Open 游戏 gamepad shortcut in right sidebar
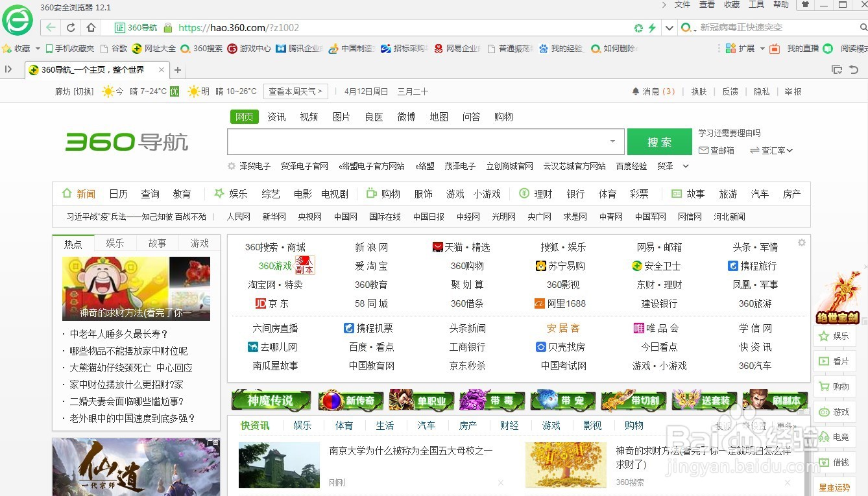The width and height of the screenshot is (868, 496). (834, 412)
